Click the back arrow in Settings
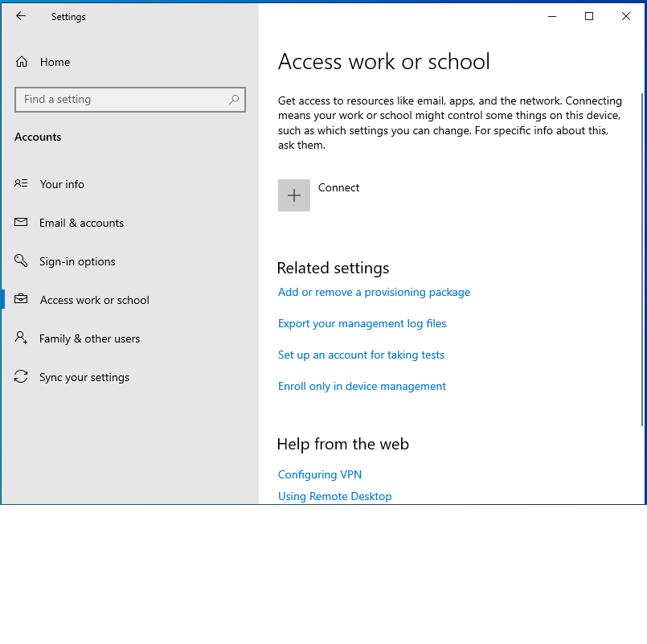The width and height of the screenshot is (647, 644). click(x=21, y=15)
